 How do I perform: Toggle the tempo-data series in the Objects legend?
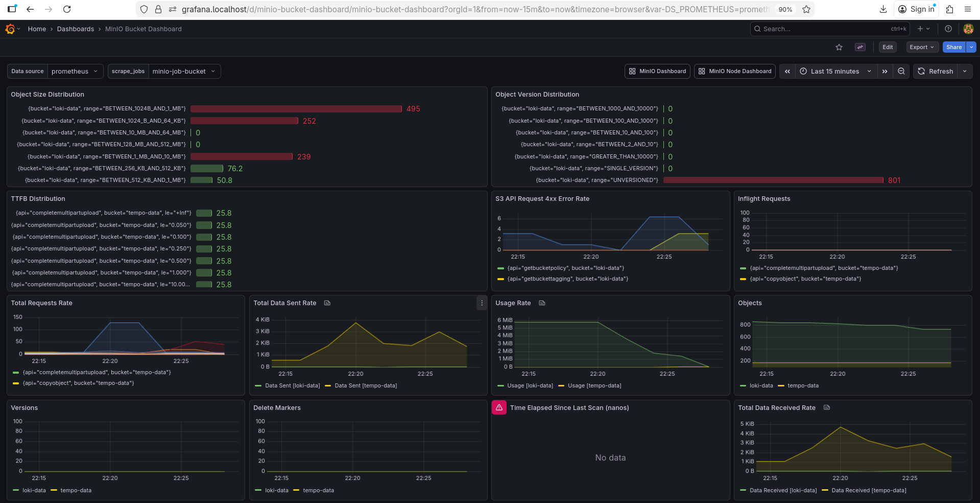[x=803, y=386]
